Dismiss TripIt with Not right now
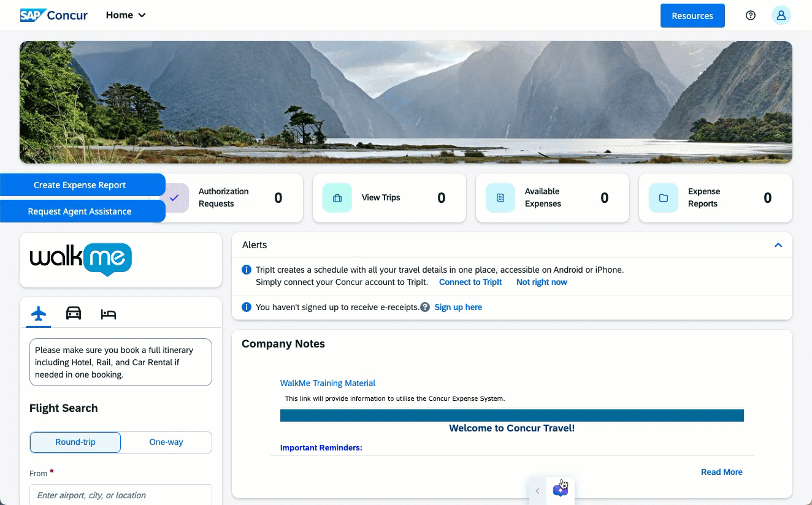 tap(542, 282)
